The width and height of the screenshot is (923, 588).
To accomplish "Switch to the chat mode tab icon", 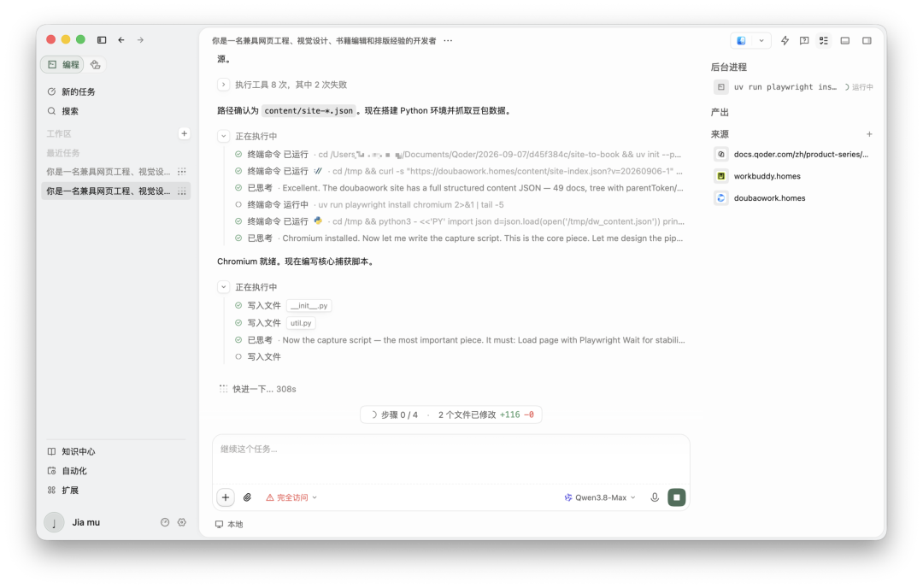I will click(x=96, y=65).
